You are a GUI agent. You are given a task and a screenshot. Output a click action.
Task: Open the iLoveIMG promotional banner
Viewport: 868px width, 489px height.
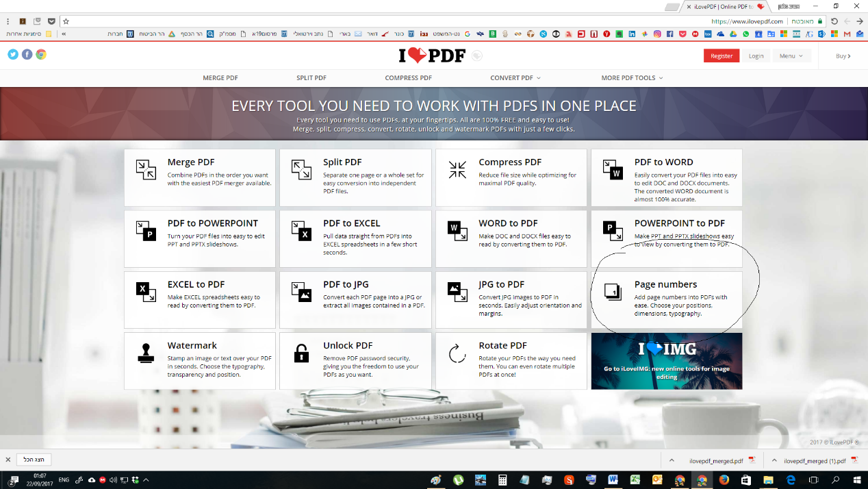pos(667,361)
